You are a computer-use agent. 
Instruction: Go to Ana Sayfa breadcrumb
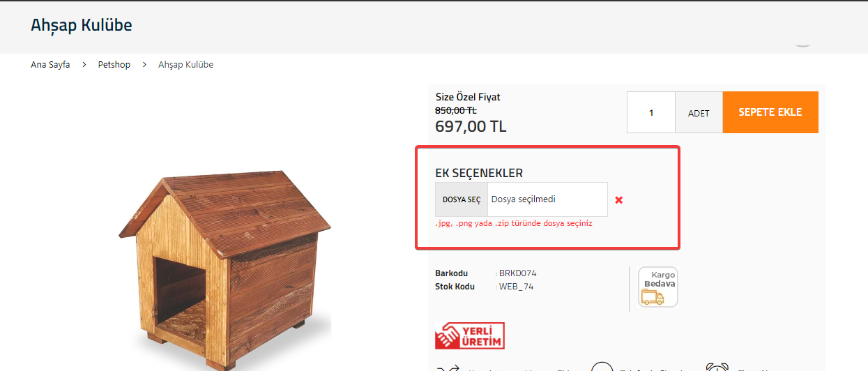click(50, 65)
